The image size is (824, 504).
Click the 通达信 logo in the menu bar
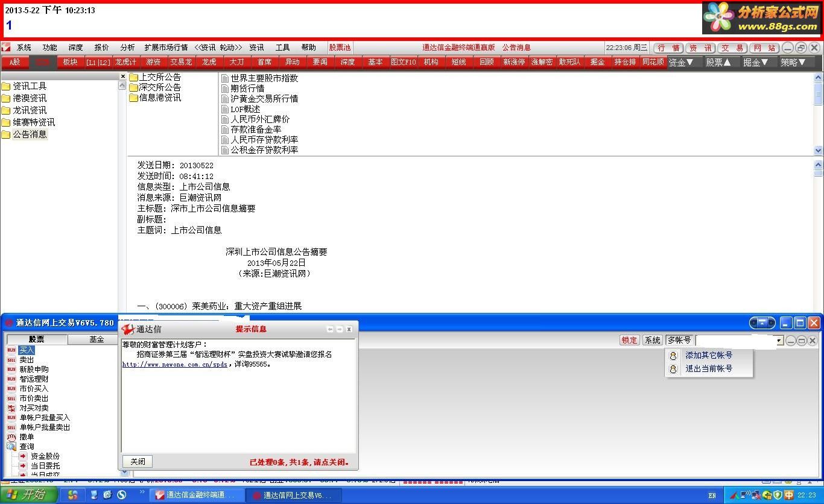[x=6, y=47]
